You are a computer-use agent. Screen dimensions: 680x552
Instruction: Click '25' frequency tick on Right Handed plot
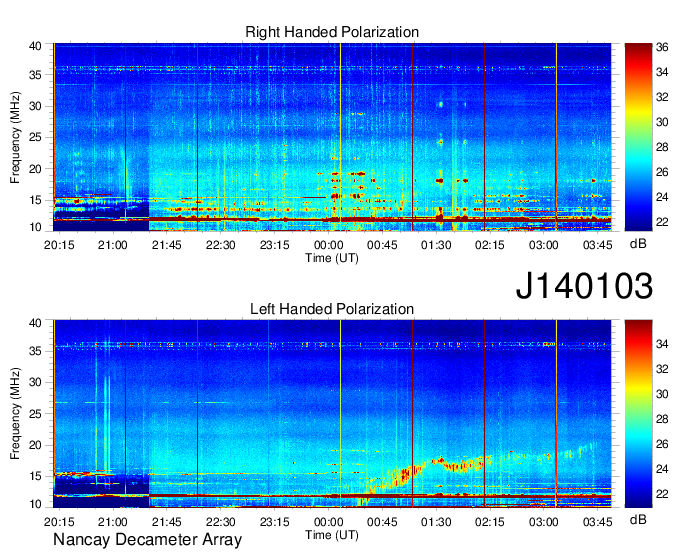36,137
